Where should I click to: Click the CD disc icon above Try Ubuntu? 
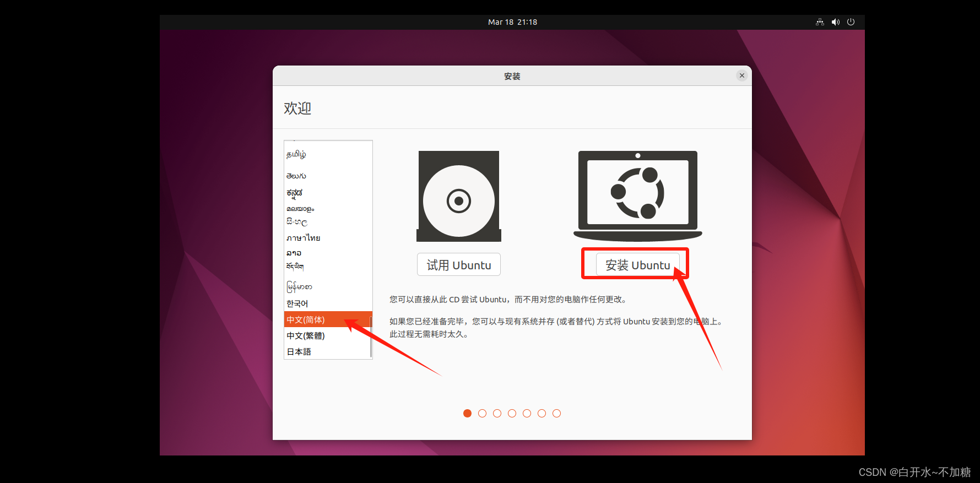(459, 196)
